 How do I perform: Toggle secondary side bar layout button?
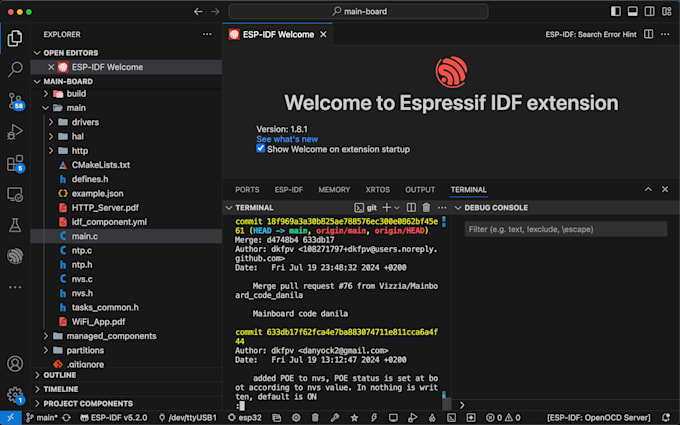(x=649, y=11)
